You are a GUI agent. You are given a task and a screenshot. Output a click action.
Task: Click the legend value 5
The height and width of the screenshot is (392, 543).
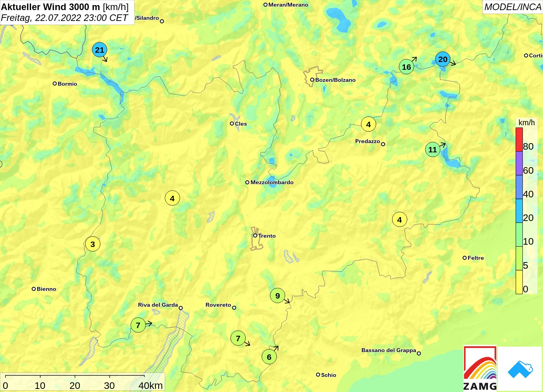(x=526, y=266)
